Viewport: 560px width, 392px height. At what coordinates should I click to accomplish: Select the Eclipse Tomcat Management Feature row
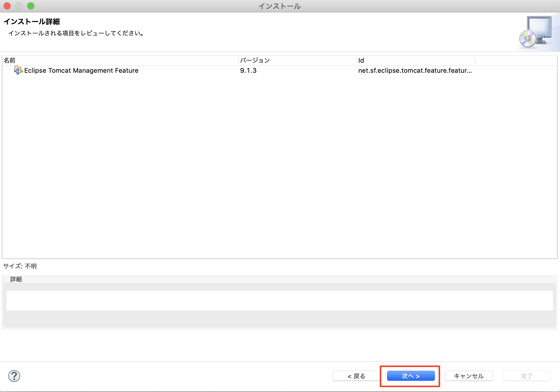click(279, 70)
